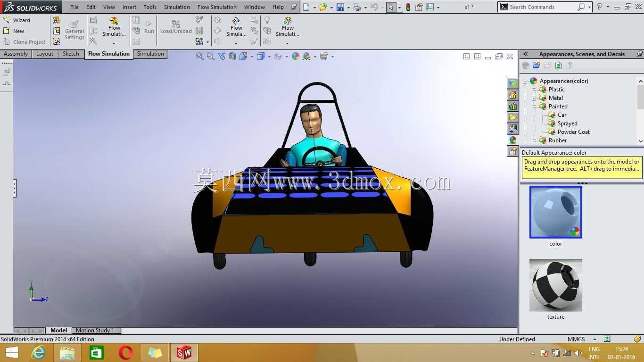This screenshot has width=644, height=362.
Task: Open the File menu
Action: [x=74, y=7]
